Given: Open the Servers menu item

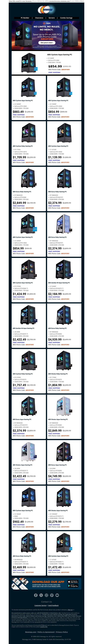Looking at the screenshot, I should coord(52,18).
